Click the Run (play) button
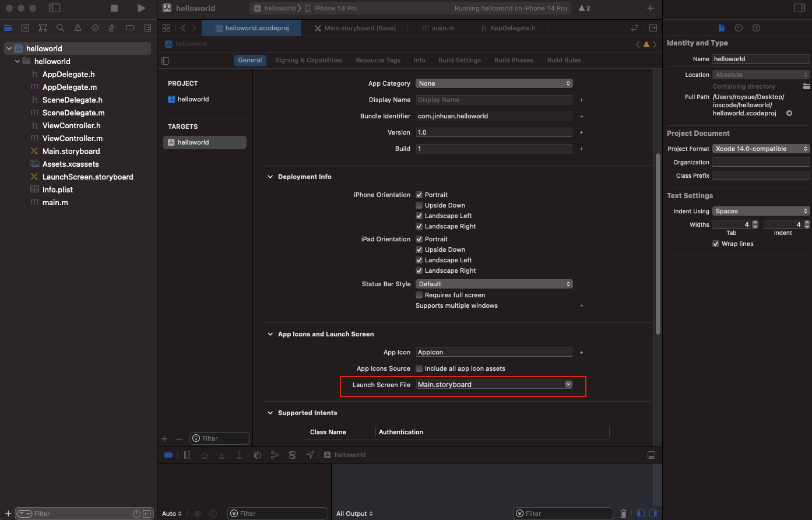 pos(141,8)
